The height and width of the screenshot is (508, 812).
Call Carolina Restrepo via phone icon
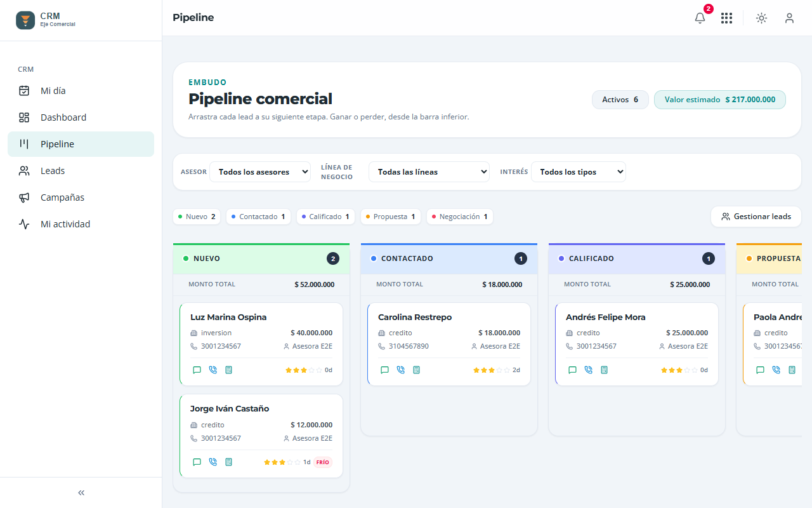click(x=400, y=370)
